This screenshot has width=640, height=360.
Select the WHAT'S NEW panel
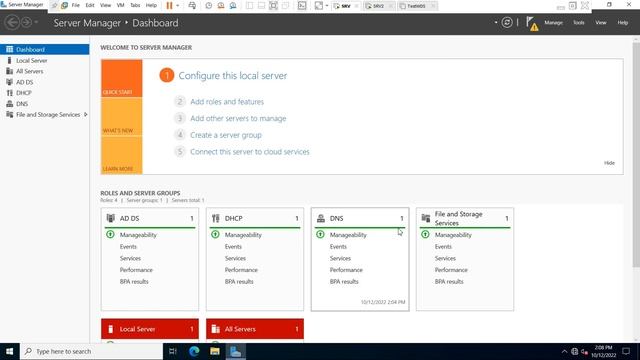(x=122, y=117)
